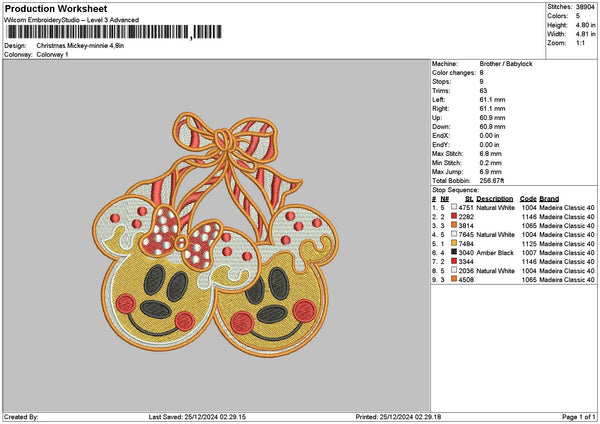The height and width of the screenshot is (424, 600).
Task: Click the Trims value 63
Action: point(483,91)
